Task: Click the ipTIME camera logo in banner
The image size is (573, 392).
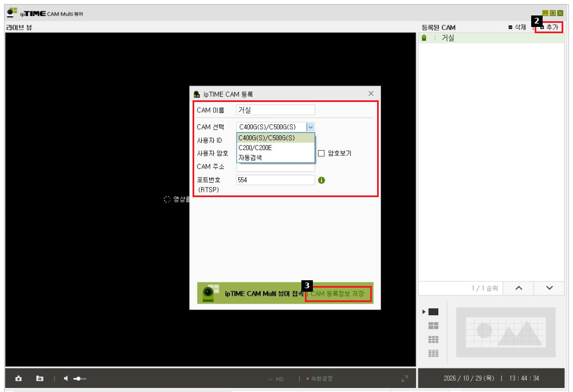Action: click(x=210, y=293)
